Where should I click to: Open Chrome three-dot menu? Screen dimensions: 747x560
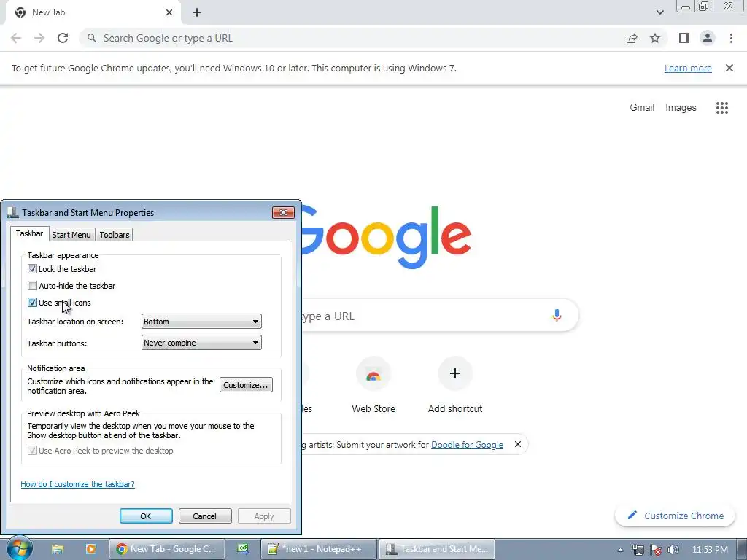[731, 38]
